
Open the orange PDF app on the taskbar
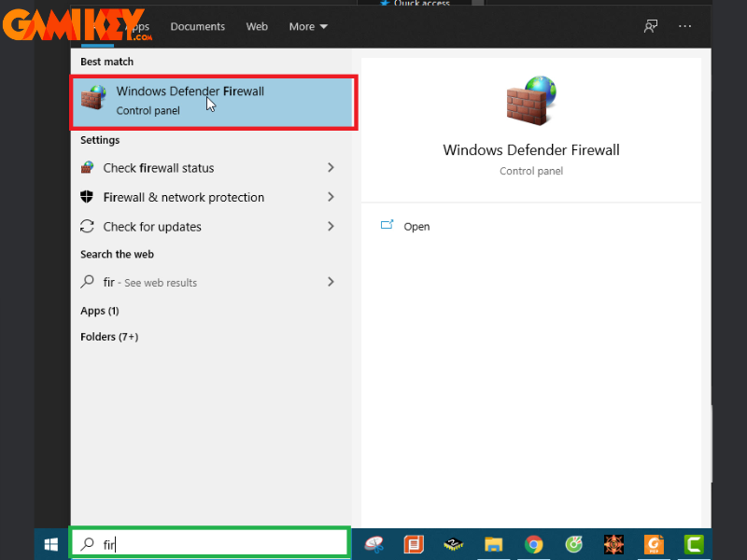pyautogui.click(x=654, y=544)
